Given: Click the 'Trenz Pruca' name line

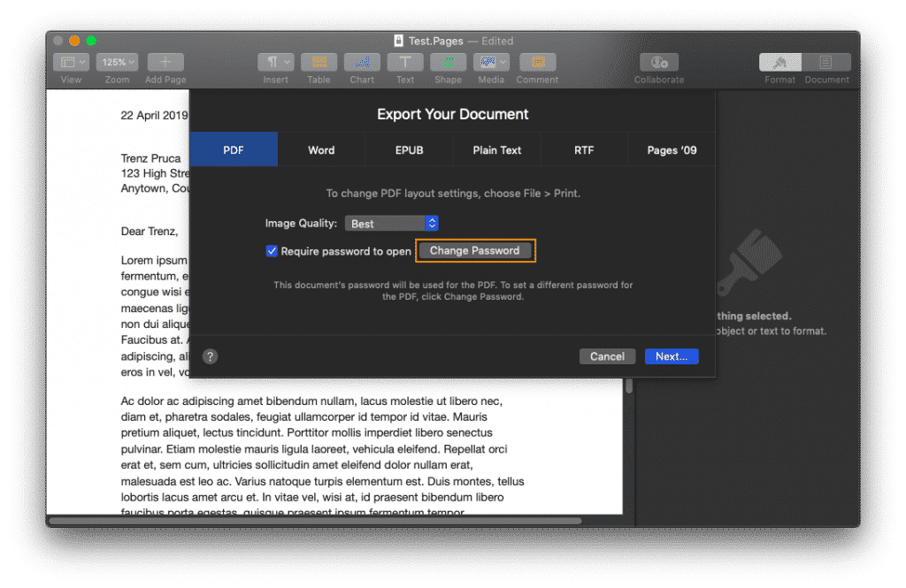Looking at the screenshot, I should pyautogui.click(x=150, y=157).
